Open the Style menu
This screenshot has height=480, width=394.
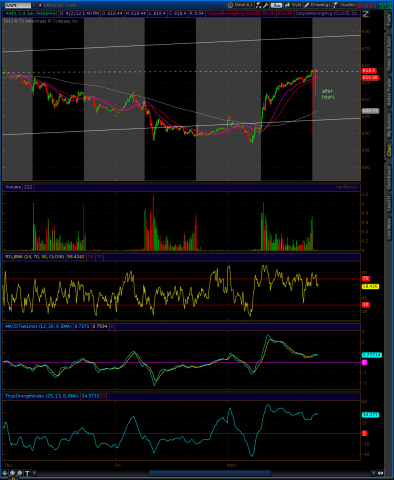[x=293, y=5]
